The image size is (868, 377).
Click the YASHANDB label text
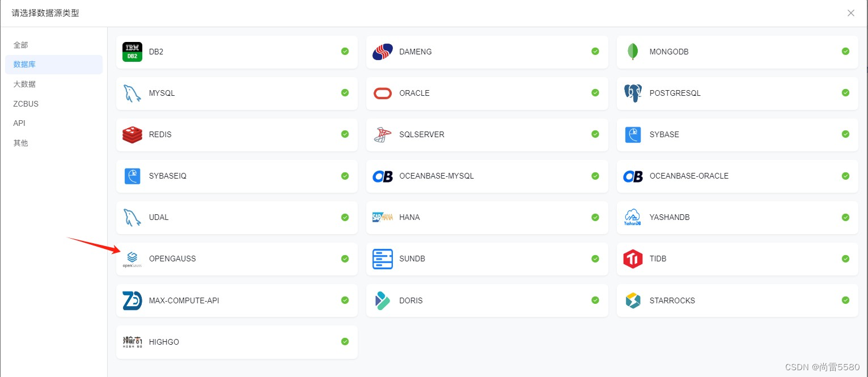tap(670, 217)
